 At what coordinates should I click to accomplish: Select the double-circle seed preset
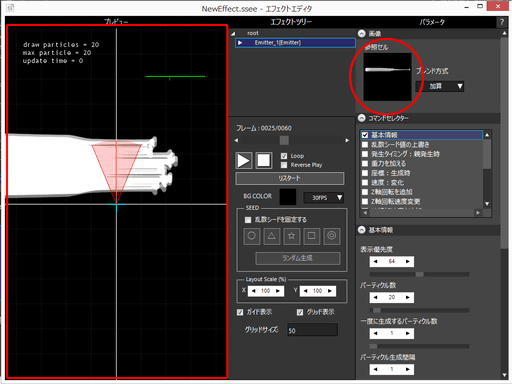[332, 236]
